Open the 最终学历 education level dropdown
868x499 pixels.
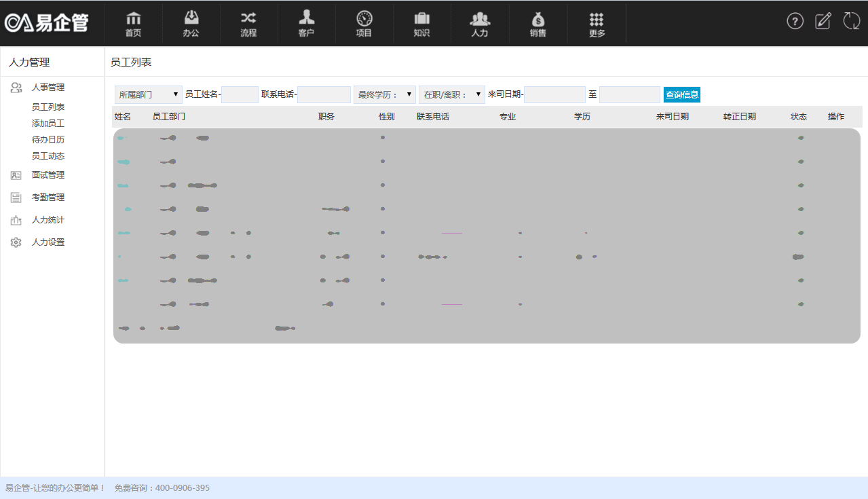tap(384, 94)
